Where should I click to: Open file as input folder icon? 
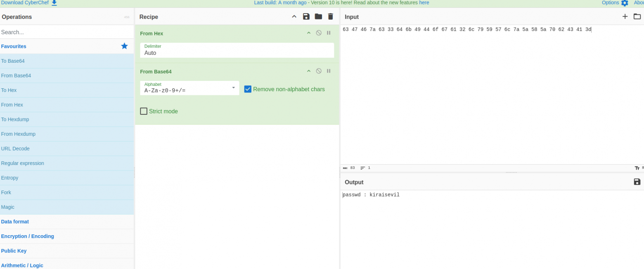tap(637, 17)
